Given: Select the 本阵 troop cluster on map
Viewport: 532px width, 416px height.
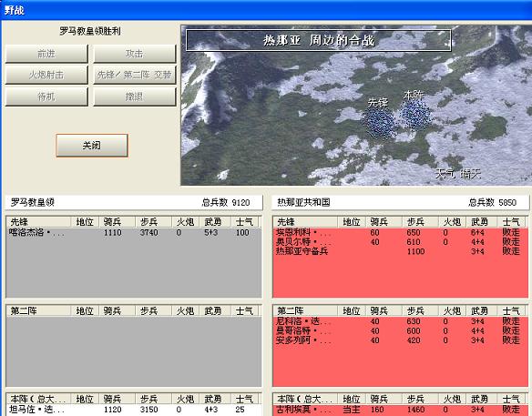Looking at the screenshot, I should 415,115.
